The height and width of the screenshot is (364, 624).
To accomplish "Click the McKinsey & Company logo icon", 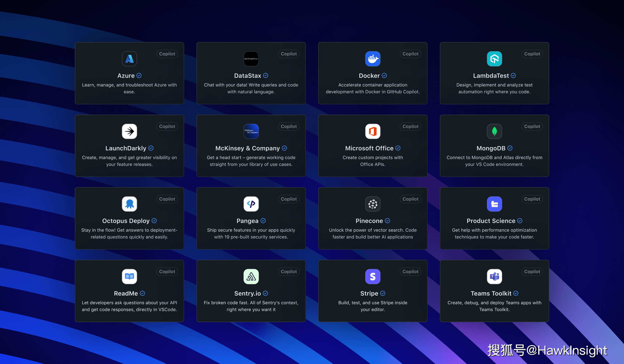I will click(x=251, y=131).
